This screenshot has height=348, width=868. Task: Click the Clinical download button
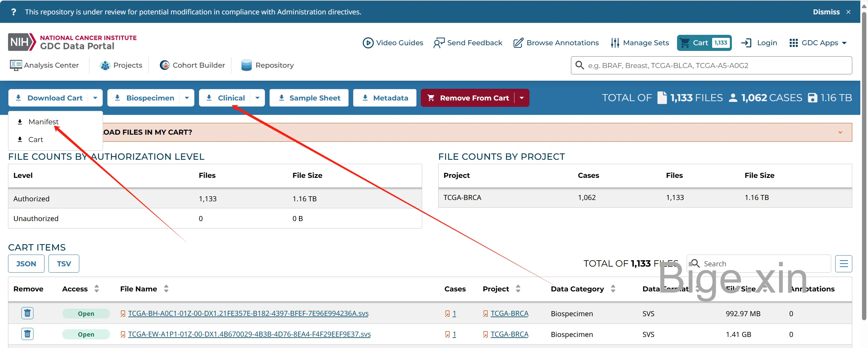point(225,98)
